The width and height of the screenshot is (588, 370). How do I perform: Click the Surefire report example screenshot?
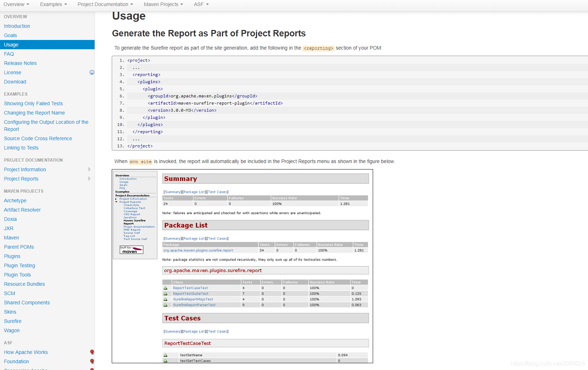click(242, 266)
